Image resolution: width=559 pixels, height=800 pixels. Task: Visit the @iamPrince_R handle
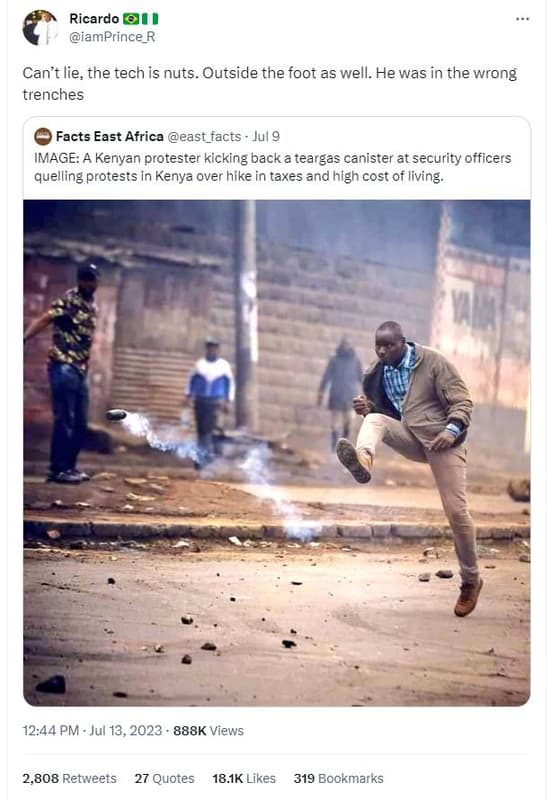tap(112, 37)
